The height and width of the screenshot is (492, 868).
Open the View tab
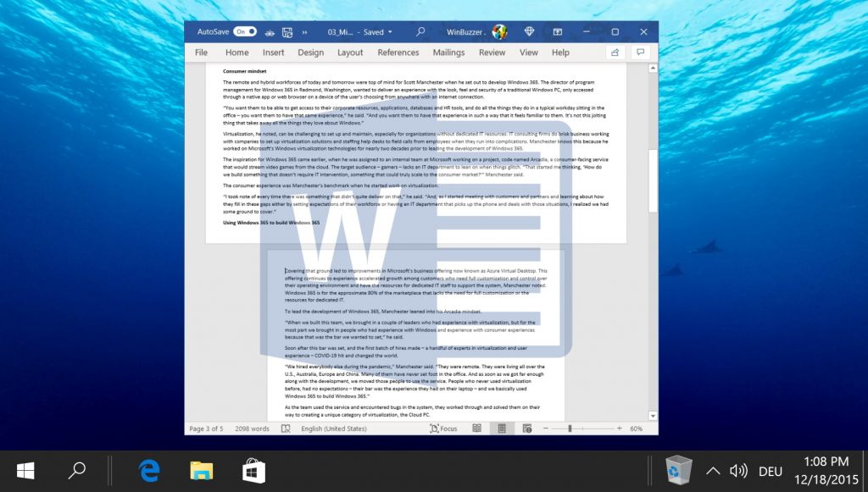pyautogui.click(x=529, y=53)
